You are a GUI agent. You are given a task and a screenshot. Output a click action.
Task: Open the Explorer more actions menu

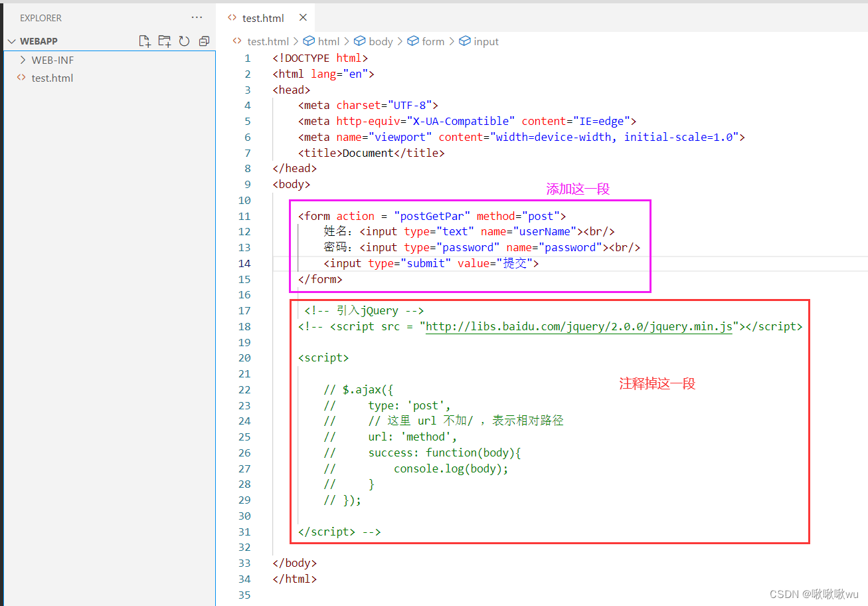tap(197, 18)
